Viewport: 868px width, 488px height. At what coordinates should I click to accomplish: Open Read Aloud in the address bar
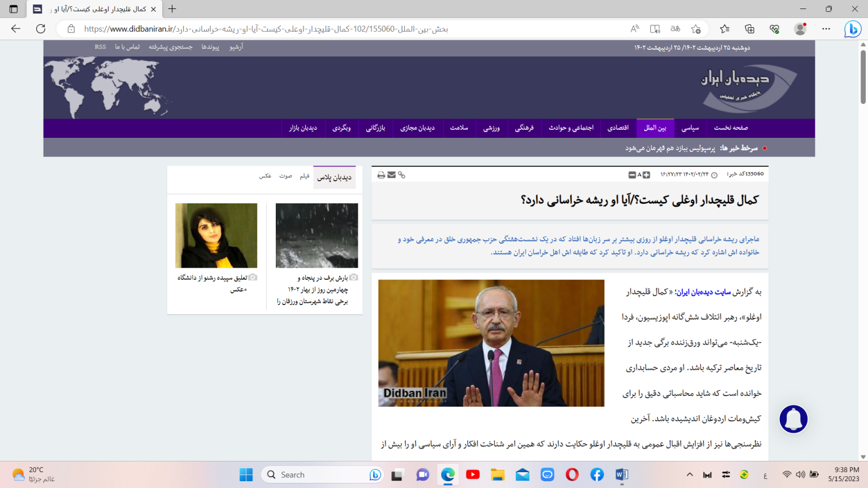click(x=635, y=29)
